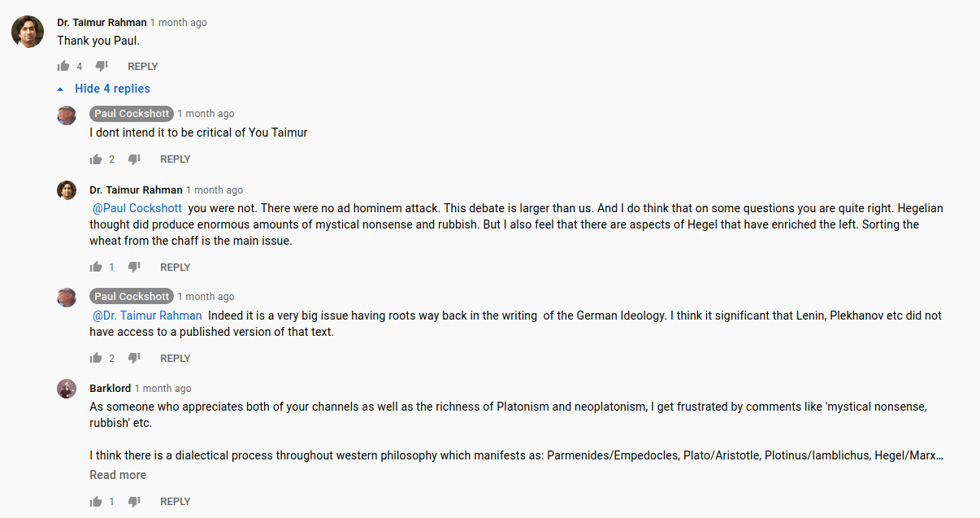Click Dr. Taimur Rahman's top comment avatar
Screen dimensions: 980x518
click(x=28, y=32)
